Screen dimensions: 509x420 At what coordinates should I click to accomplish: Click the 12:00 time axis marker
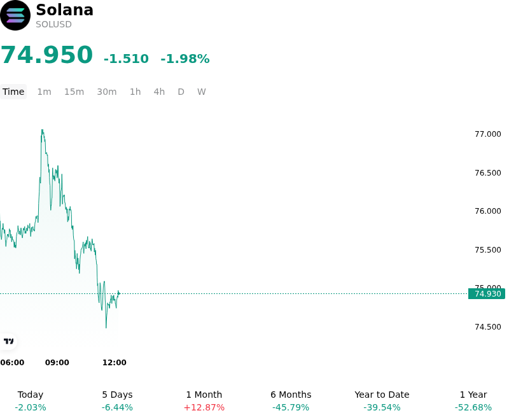tap(115, 363)
